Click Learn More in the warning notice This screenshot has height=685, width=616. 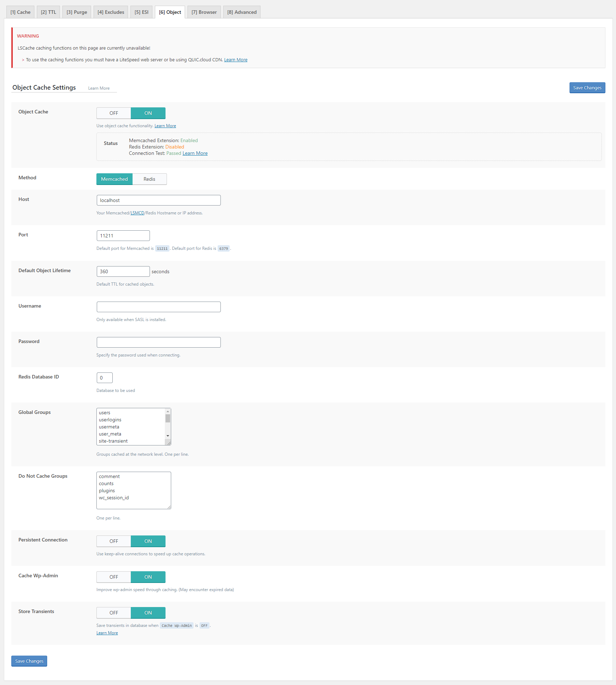pos(236,60)
